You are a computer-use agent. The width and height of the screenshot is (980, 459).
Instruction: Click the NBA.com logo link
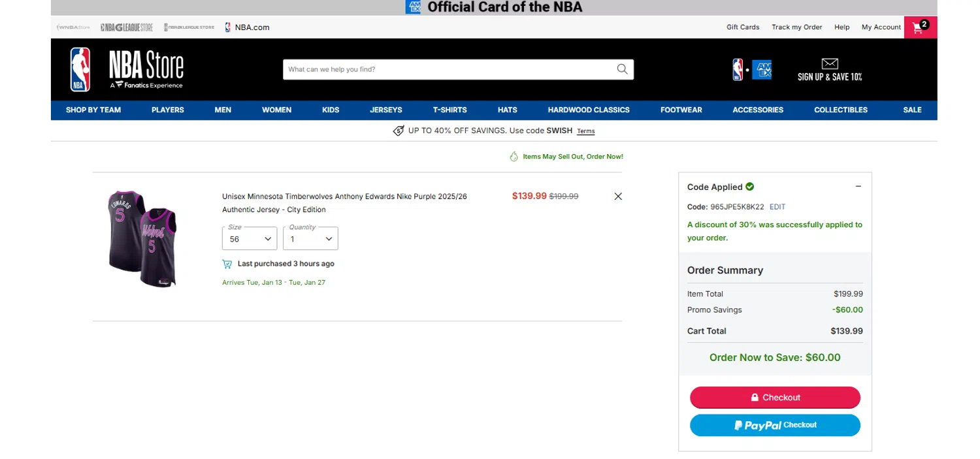click(x=247, y=27)
